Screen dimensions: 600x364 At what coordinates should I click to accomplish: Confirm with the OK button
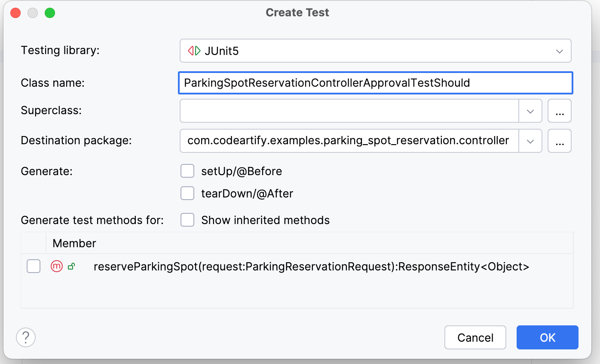click(x=547, y=338)
